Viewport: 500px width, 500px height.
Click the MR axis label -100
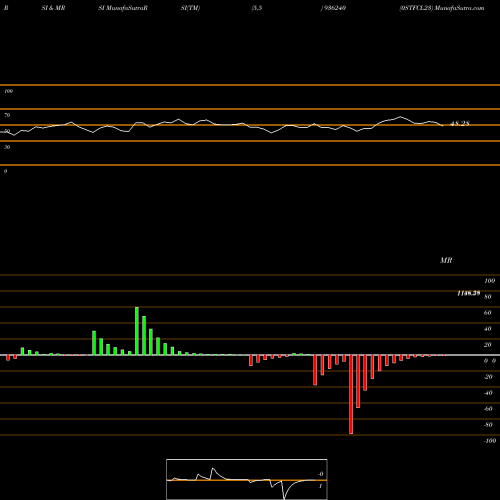click(490, 441)
